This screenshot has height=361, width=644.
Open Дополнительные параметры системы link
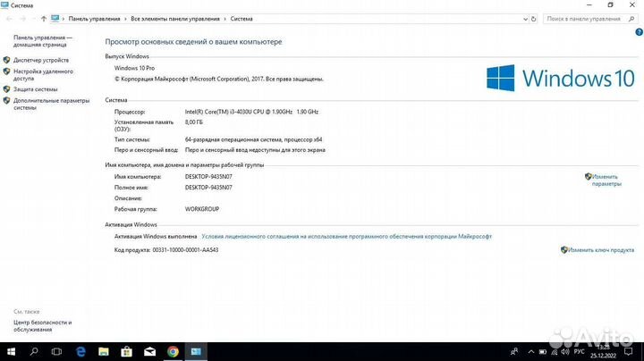[51, 104]
